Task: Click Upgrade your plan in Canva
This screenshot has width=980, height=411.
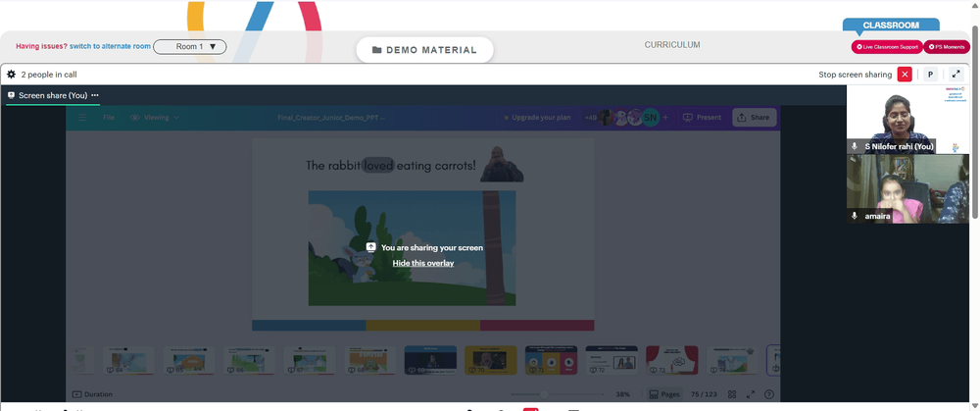Action: tap(537, 118)
